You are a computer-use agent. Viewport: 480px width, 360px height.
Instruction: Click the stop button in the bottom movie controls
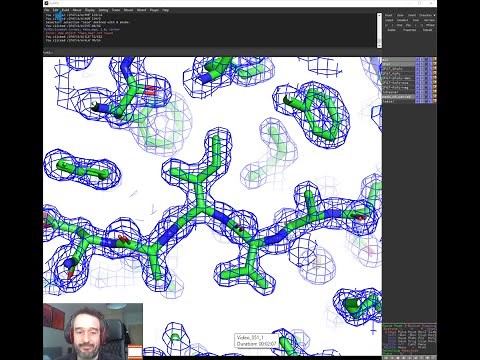click(x=398, y=358)
